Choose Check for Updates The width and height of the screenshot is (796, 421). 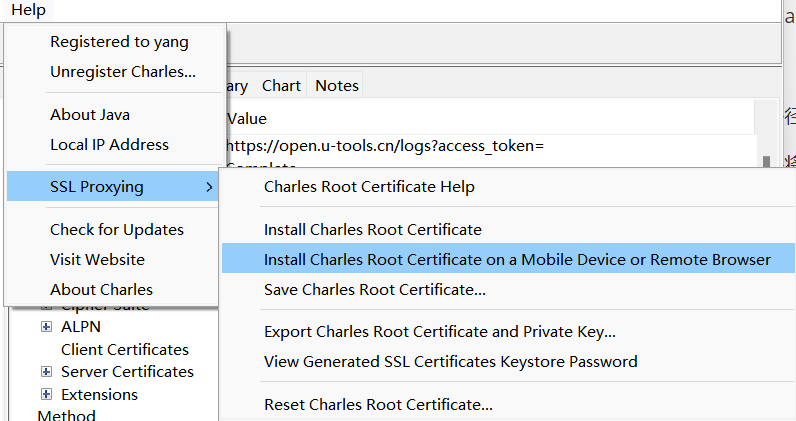[x=117, y=230]
